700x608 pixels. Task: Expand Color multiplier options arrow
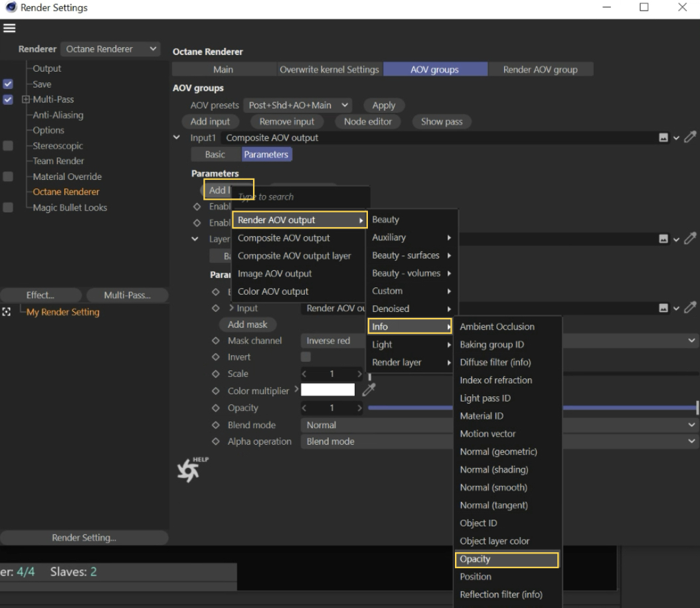[x=296, y=390]
